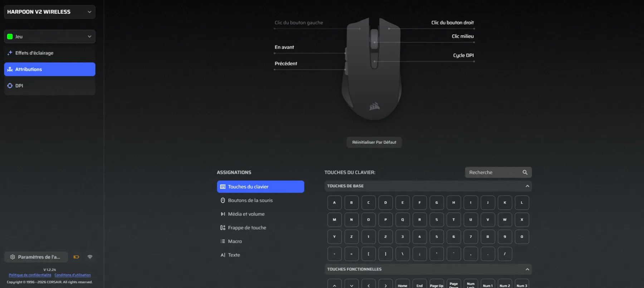This screenshot has height=288, width=644.
Task: Click the Macro list icon
Action: [x=223, y=241]
